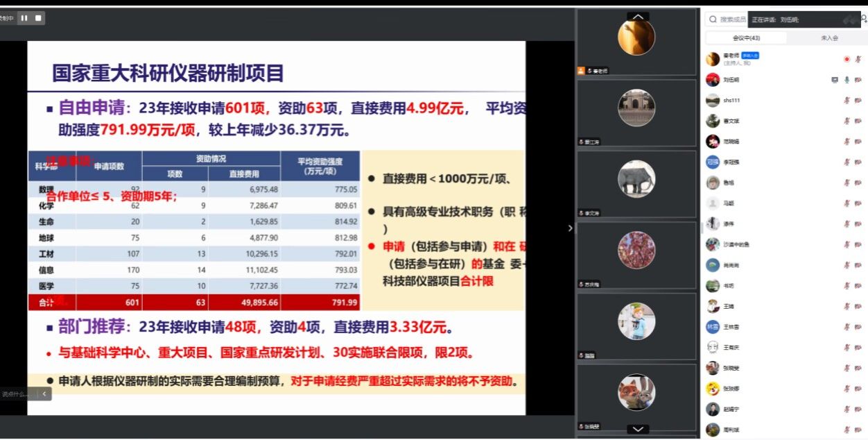The height and width of the screenshot is (440, 868).
Task: Click the disabled camera icon for 范翔皓
Action: pos(858,142)
